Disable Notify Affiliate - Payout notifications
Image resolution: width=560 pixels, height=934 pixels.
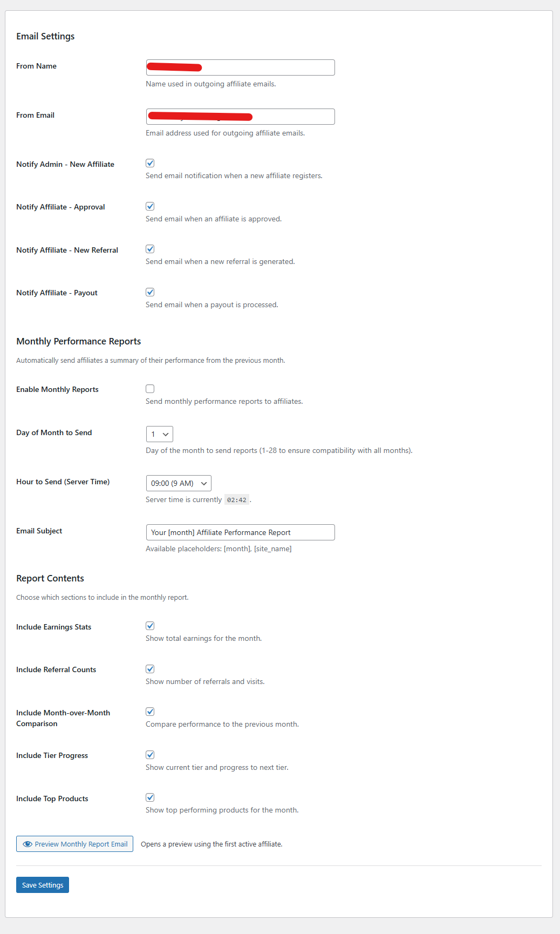coord(150,292)
